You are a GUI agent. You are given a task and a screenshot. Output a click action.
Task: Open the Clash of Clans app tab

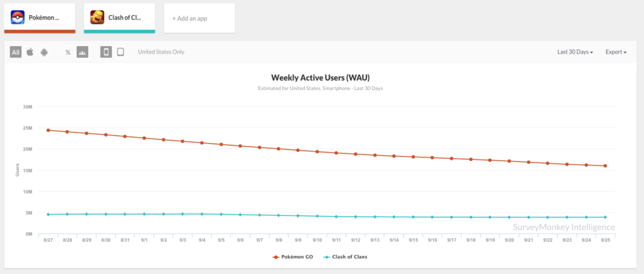119,18
